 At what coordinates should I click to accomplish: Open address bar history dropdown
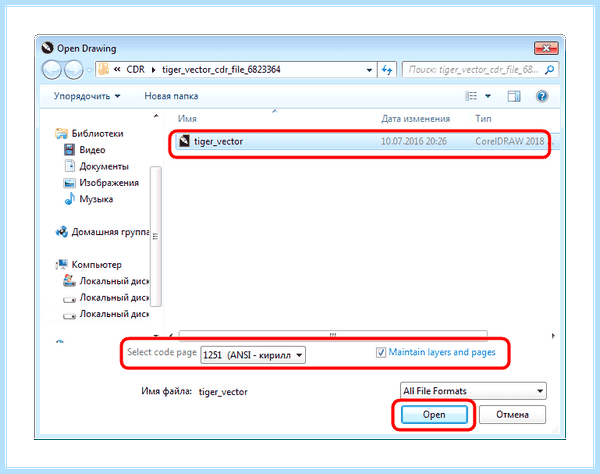369,70
